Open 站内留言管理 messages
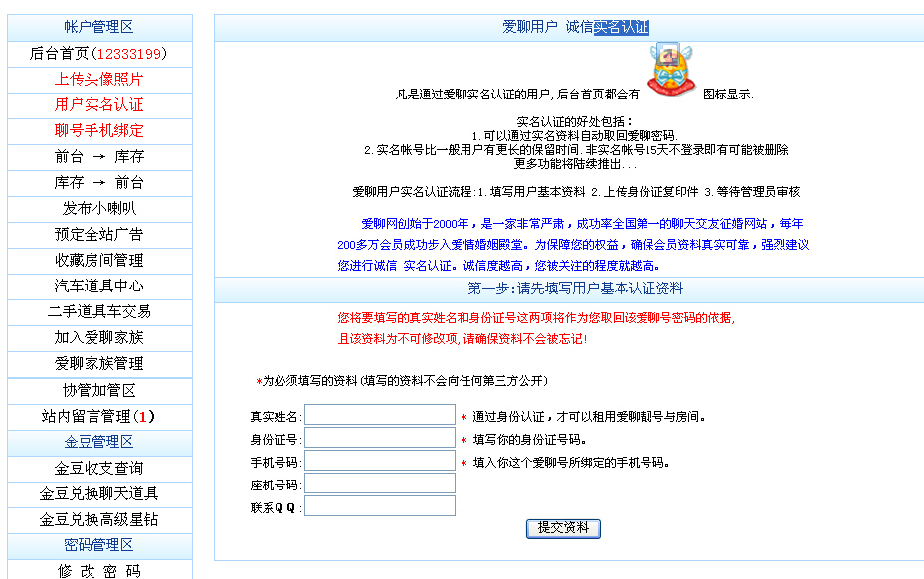924x579 pixels. (x=98, y=416)
